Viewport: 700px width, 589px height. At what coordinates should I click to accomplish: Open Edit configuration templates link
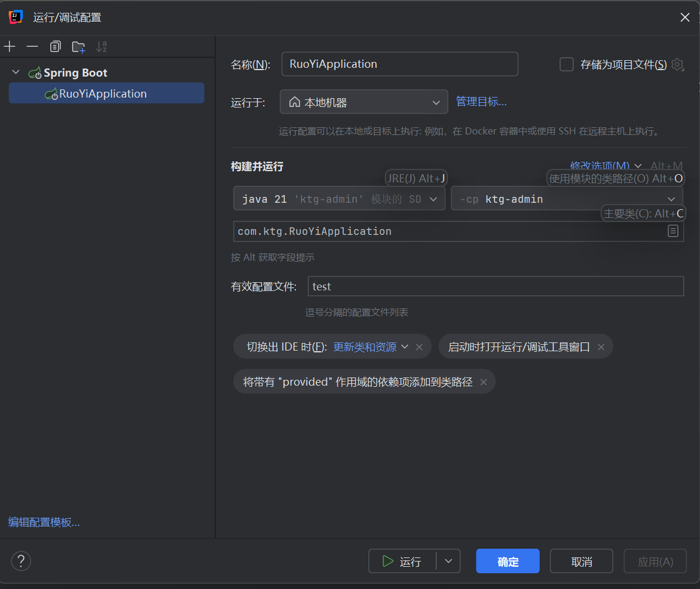[44, 522]
